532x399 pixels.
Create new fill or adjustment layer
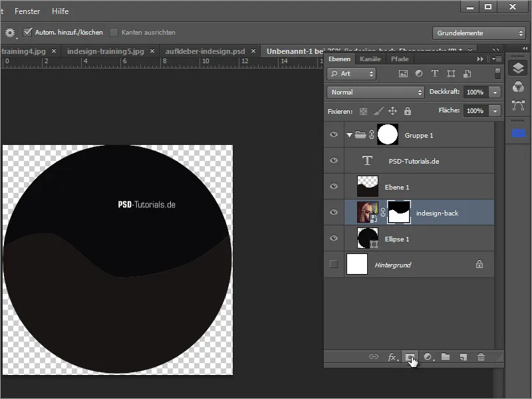coord(428,357)
